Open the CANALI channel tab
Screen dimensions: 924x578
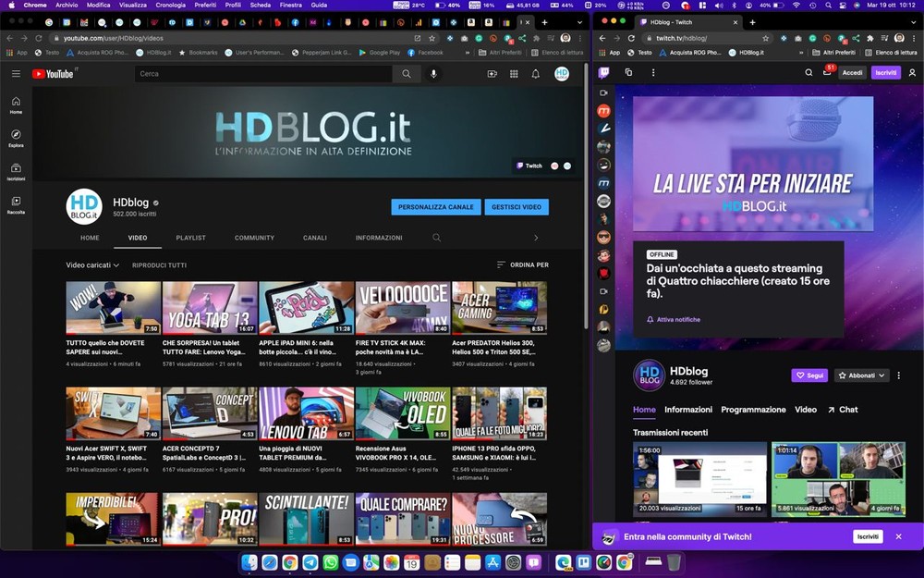(x=315, y=238)
